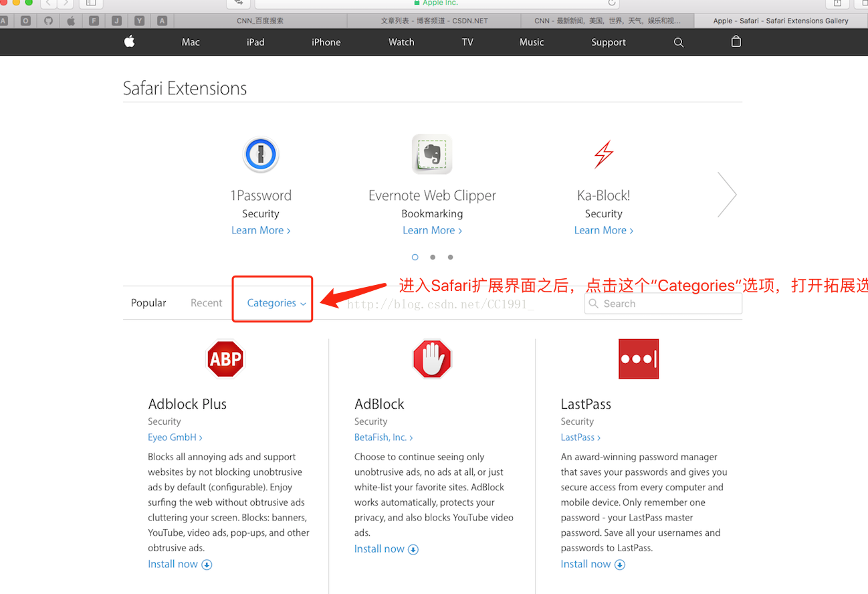
Task: Select the Safari Extensions Gallery browser tab
Action: coord(780,21)
